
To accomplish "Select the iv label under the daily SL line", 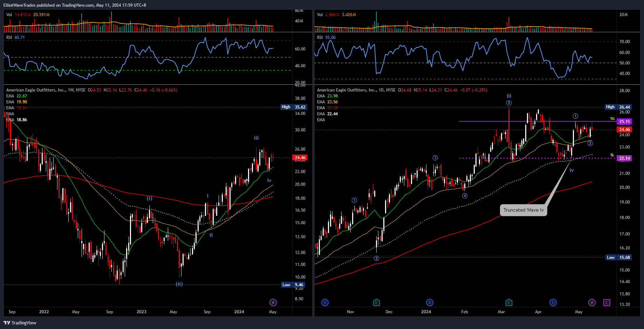I will coord(571,170).
